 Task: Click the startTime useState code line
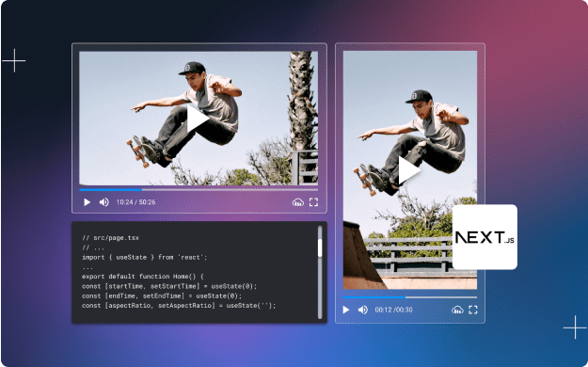coord(169,286)
